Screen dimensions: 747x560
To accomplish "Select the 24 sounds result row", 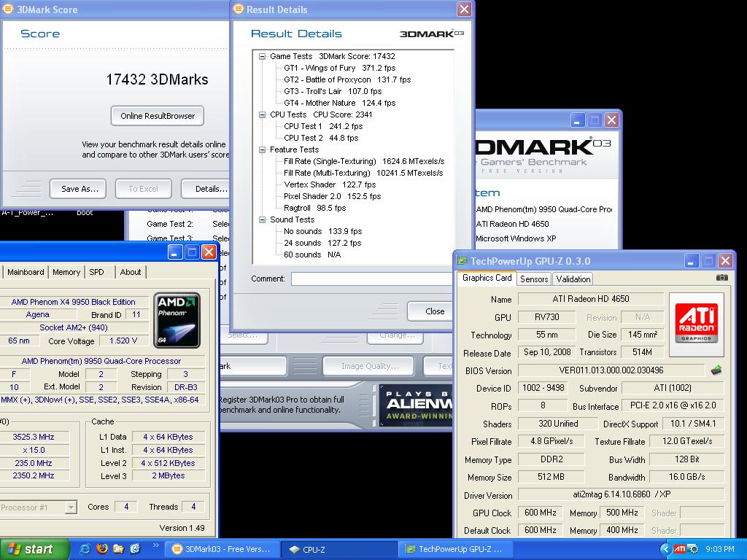I will coord(322,243).
